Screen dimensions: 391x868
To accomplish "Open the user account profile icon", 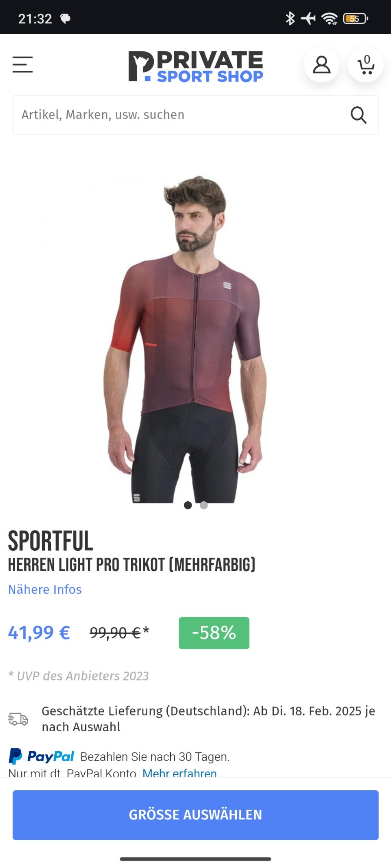I will pos(321,65).
